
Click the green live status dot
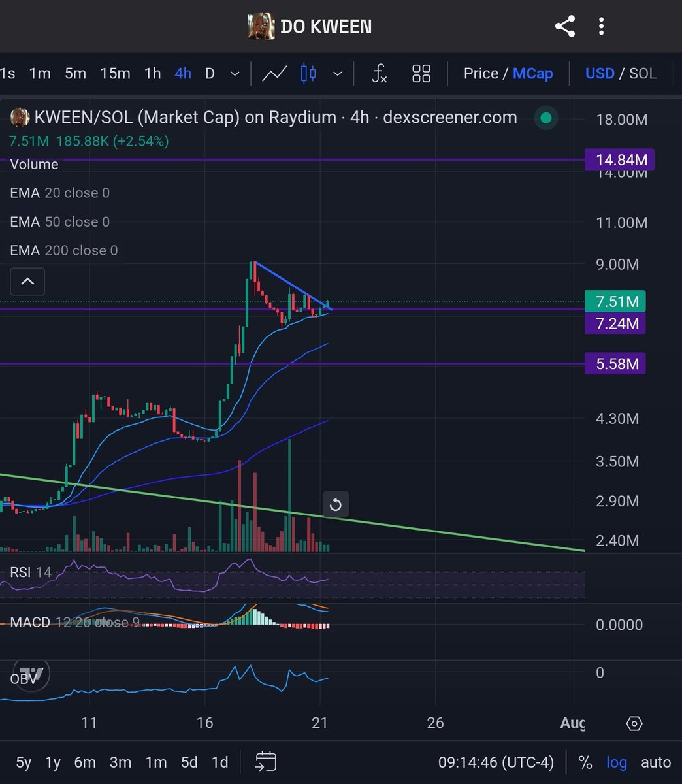click(x=546, y=118)
